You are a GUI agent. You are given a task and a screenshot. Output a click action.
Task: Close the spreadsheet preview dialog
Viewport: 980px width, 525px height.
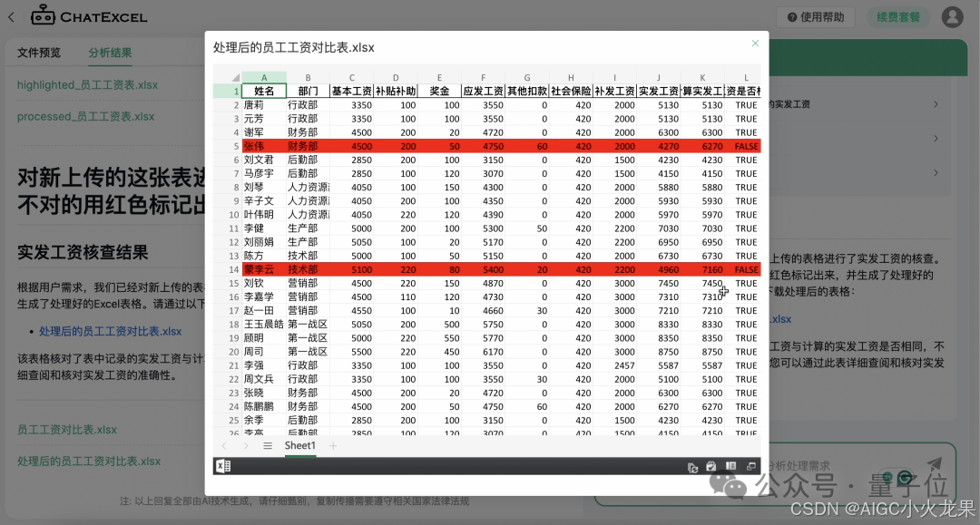[755, 44]
